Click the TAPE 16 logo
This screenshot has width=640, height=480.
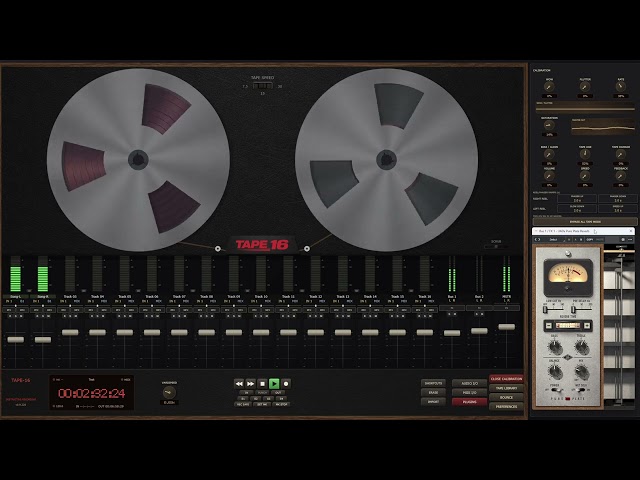pyautogui.click(x=262, y=244)
